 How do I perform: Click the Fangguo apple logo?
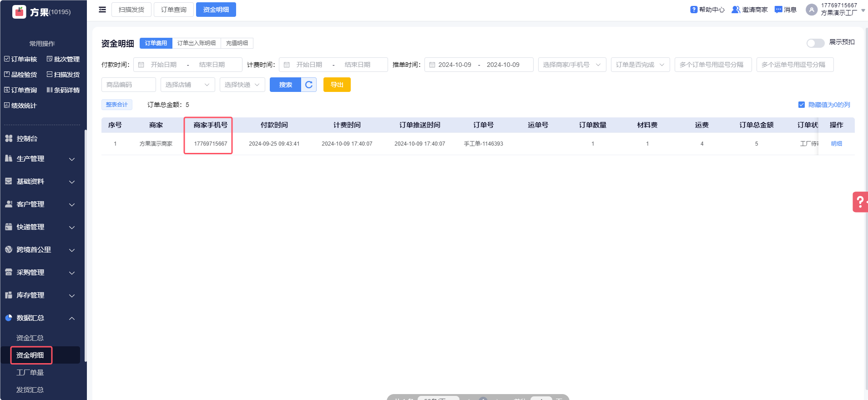click(x=19, y=12)
